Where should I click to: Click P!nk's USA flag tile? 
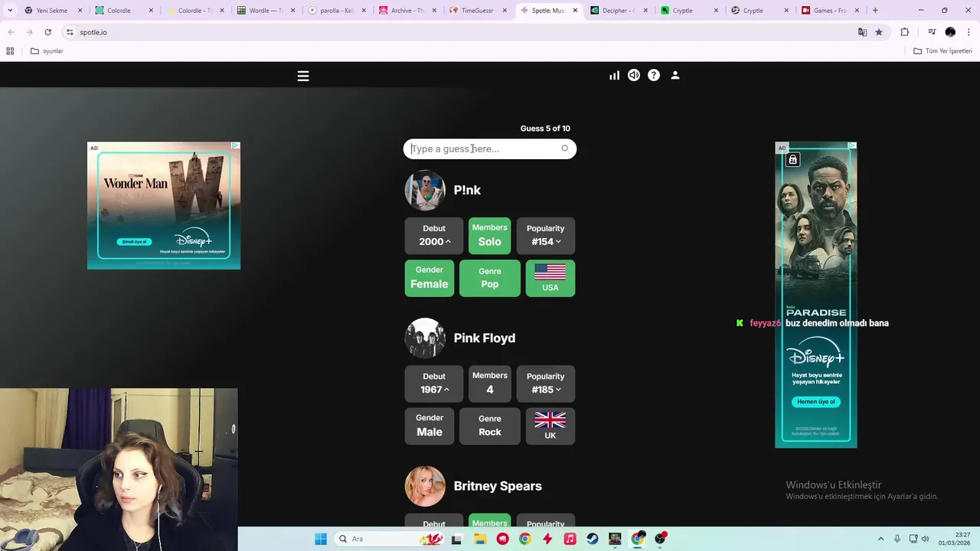pyautogui.click(x=550, y=278)
